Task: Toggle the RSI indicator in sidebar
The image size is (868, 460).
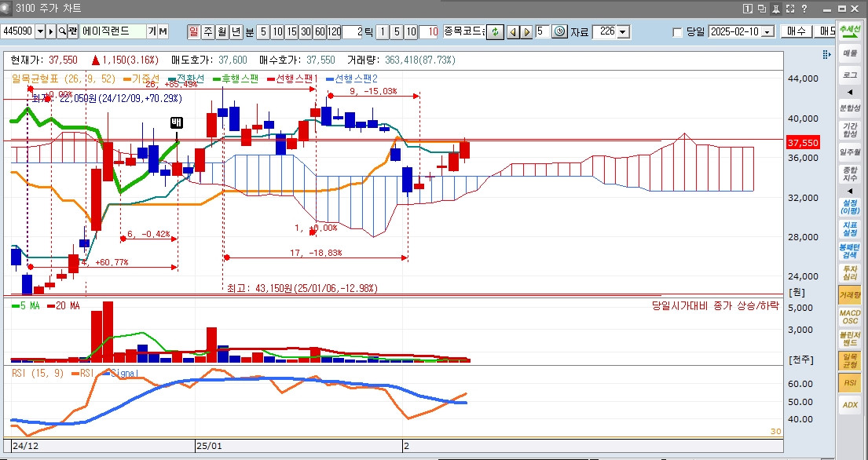Action: [x=849, y=382]
